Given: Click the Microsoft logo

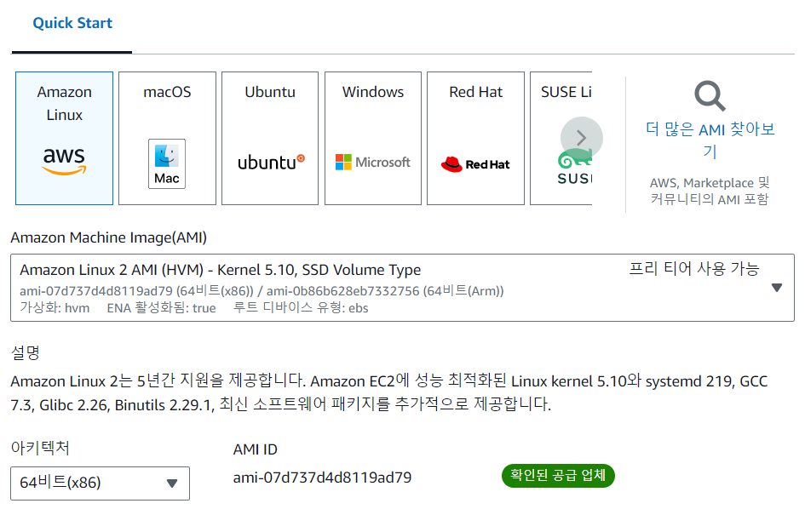Looking at the screenshot, I should 373,162.
